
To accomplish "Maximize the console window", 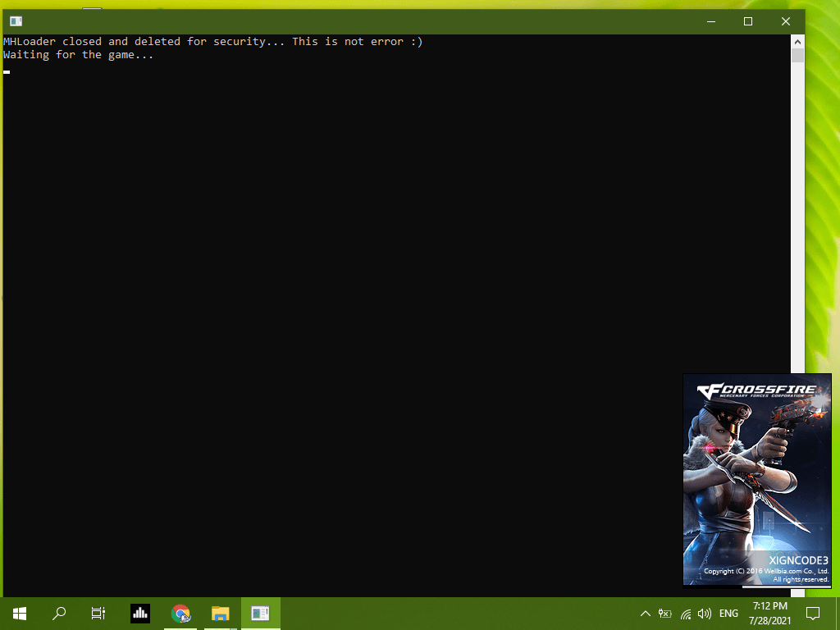I will click(748, 21).
